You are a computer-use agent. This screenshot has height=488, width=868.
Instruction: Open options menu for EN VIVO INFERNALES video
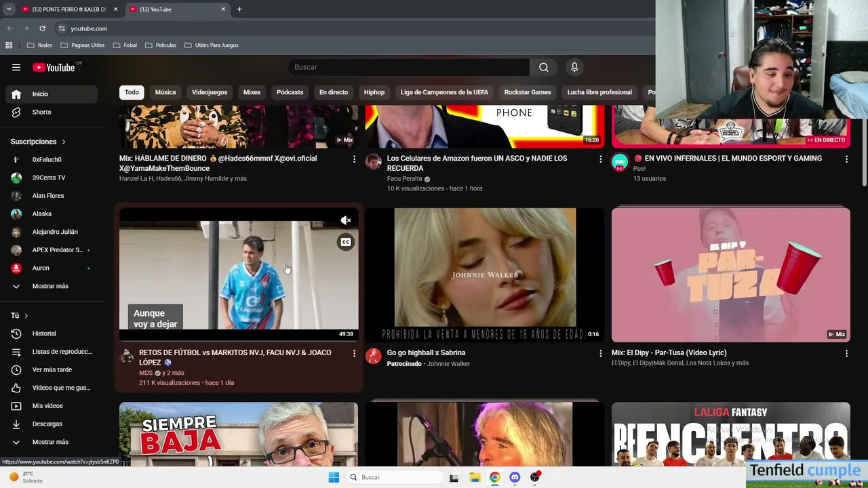click(846, 159)
